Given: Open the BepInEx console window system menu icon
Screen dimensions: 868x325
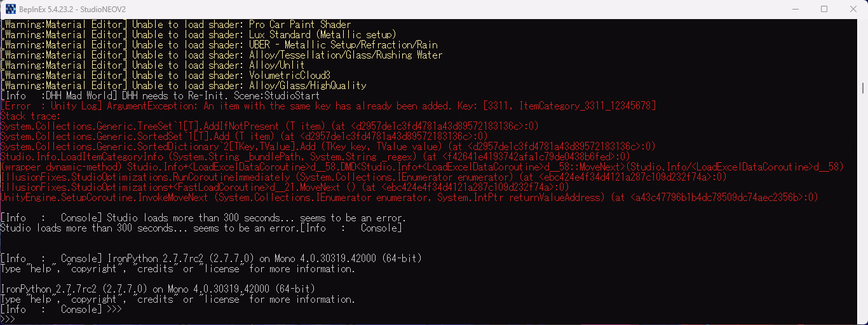Looking at the screenshot, I should click(x=11, y=9).
